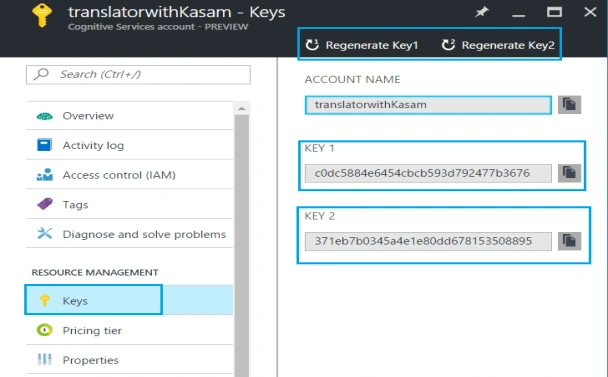Pin the Keys blade with pin icon
Image resolution: width=608 pixels, height=377 pixels.
482,12
